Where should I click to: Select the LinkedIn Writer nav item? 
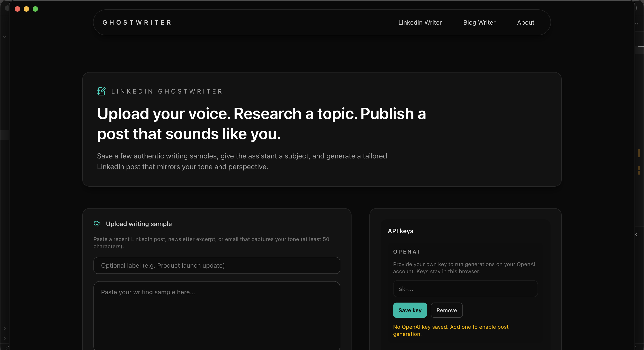(420, 22)
